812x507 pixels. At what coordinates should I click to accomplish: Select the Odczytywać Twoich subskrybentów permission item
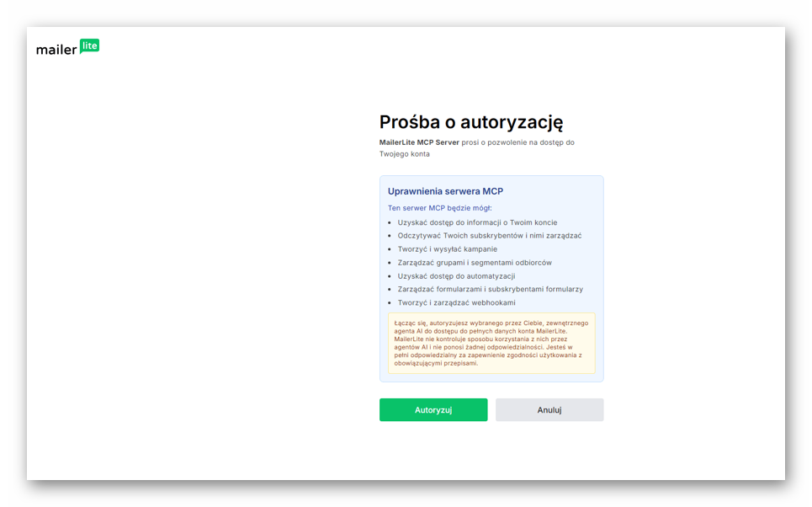pos(490,235)
